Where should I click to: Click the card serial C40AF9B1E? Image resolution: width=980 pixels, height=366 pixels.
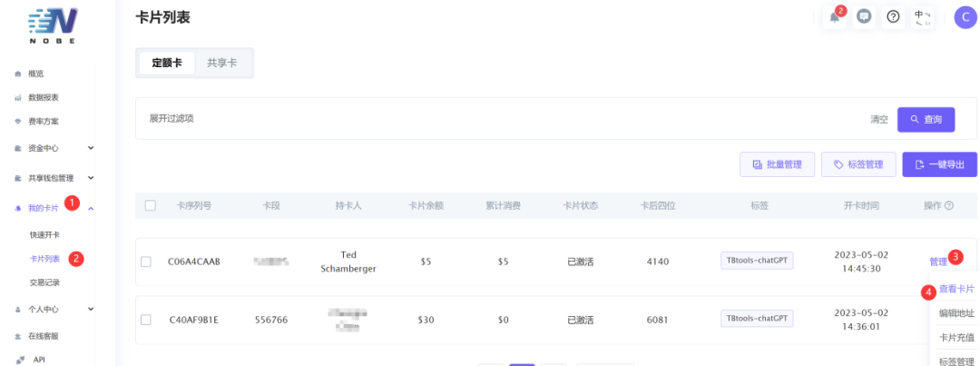194,320
